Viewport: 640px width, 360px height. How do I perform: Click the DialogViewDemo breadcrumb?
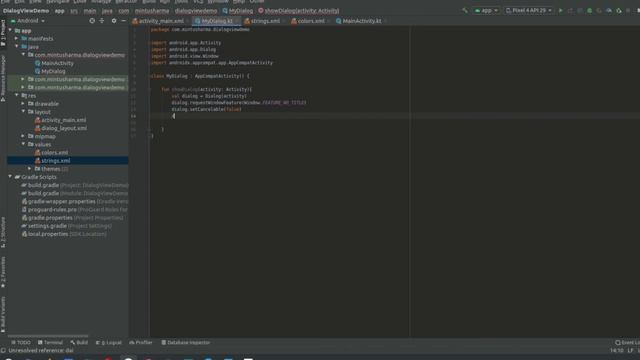pyautogui.click(x=26, y=11)
